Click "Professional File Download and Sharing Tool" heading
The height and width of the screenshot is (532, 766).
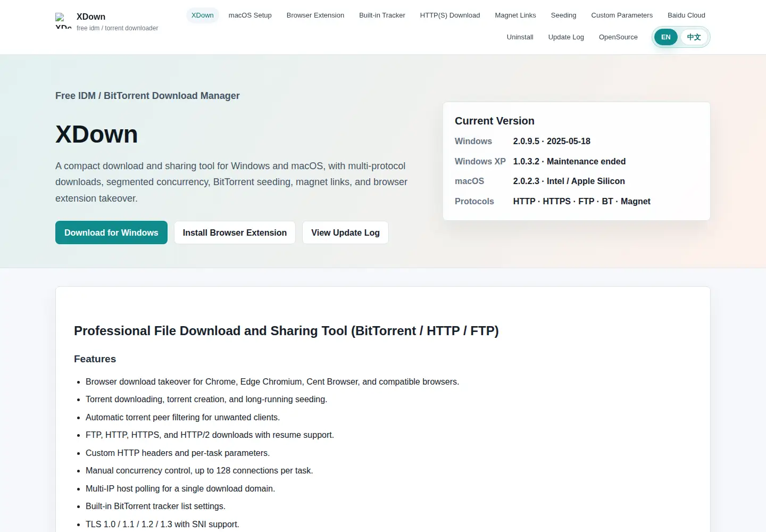286,331
